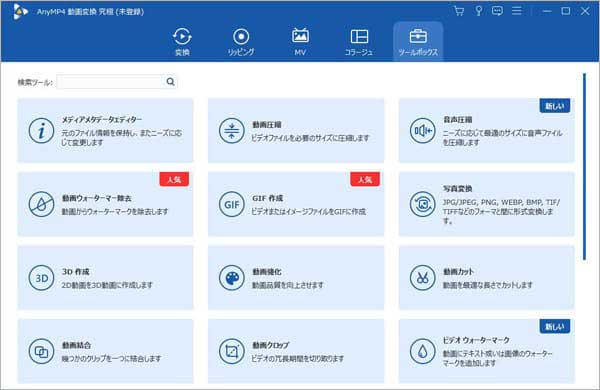Close the AnyMP4 window
Viewport: 600px width, 390px height.
[585, 11]
